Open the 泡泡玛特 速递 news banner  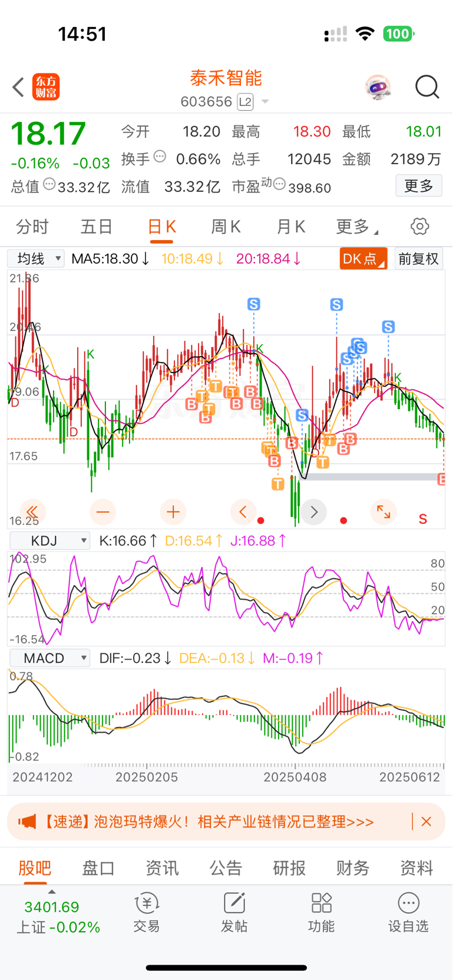click(x=226, y=822)
